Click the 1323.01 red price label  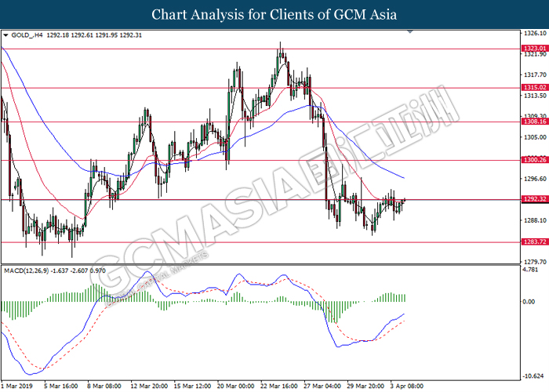[x=534, y=49]
